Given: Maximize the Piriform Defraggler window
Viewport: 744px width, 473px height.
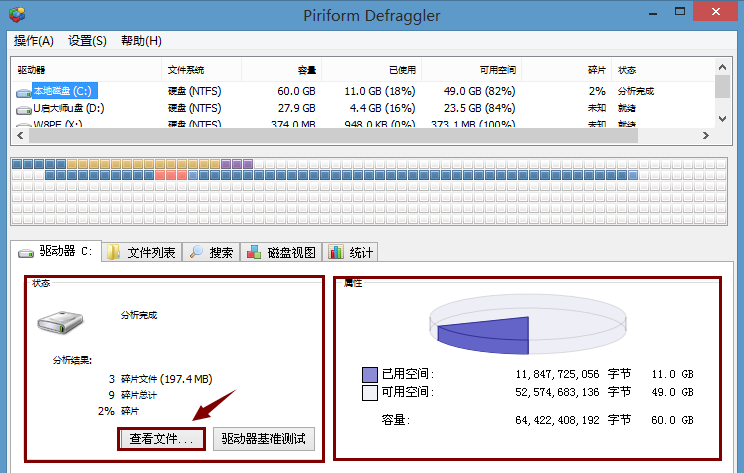Looking at the screenshot, I should [679, 12].
